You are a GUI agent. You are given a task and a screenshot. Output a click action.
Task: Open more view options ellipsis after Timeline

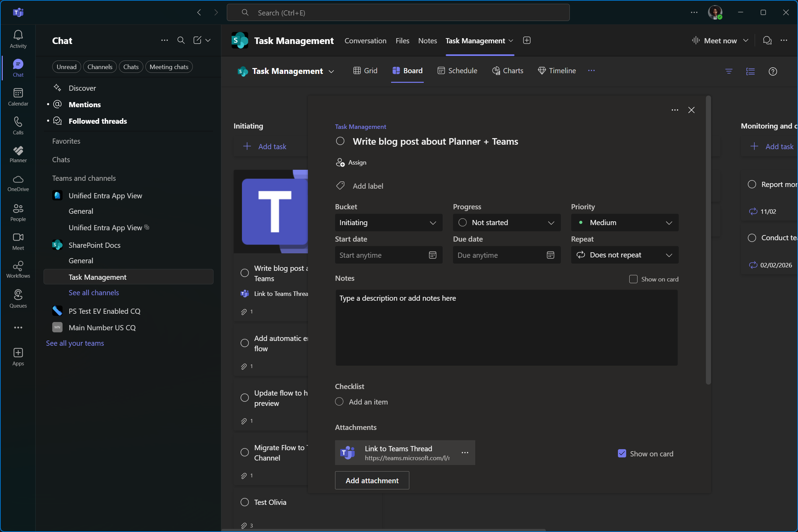click(591, 70)
